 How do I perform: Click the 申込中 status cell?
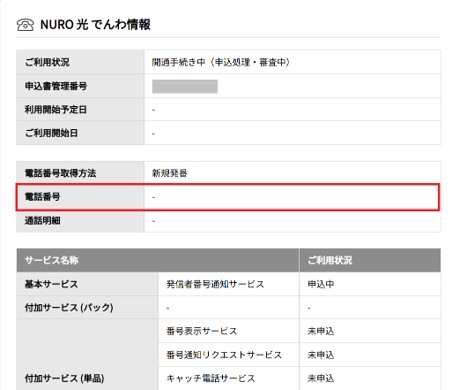coord(321,284)
